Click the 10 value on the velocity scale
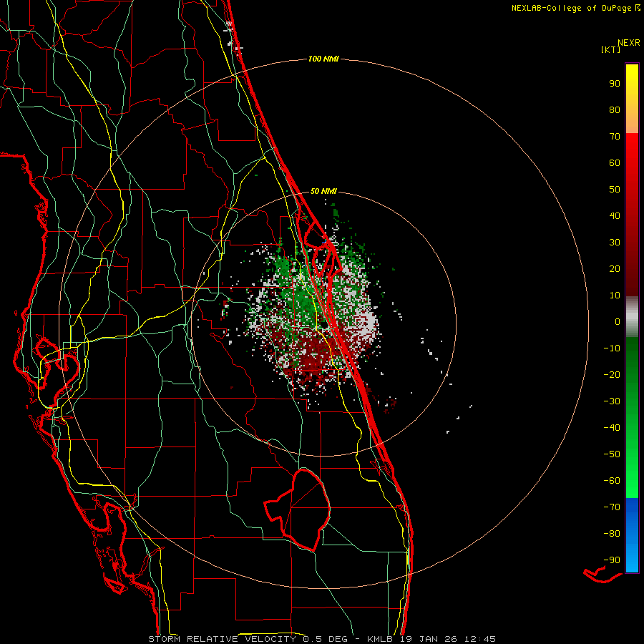 (615, 296)
